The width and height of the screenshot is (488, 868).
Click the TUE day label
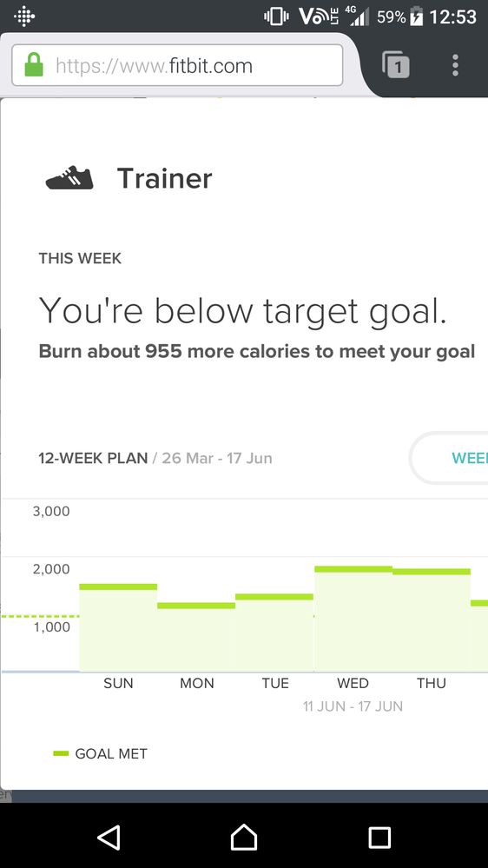click(275, 683)
